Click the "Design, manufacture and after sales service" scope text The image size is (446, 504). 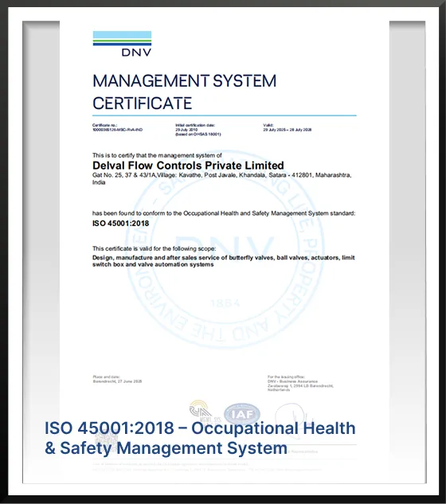[224, 261]
